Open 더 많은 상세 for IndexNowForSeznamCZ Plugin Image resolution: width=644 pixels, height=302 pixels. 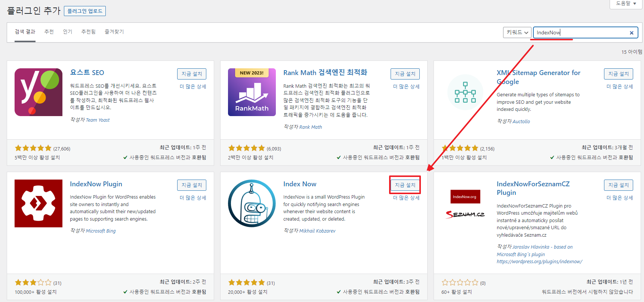tap(620, 198)
